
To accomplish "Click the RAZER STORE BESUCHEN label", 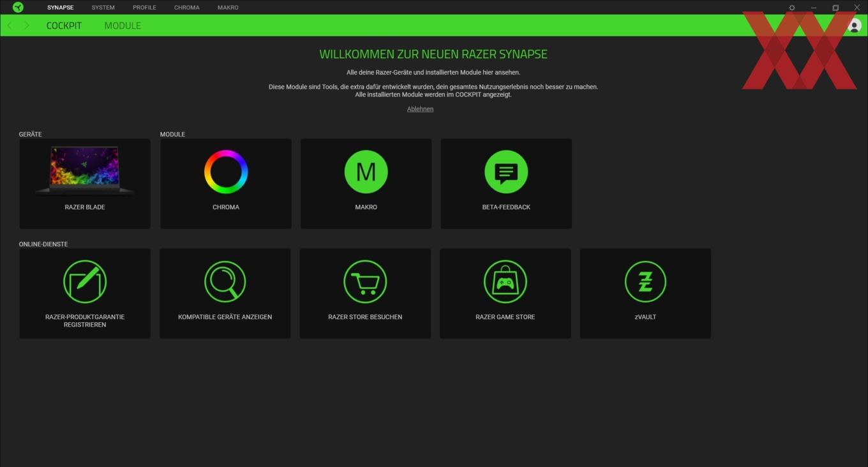I will [x=365, y=317].
